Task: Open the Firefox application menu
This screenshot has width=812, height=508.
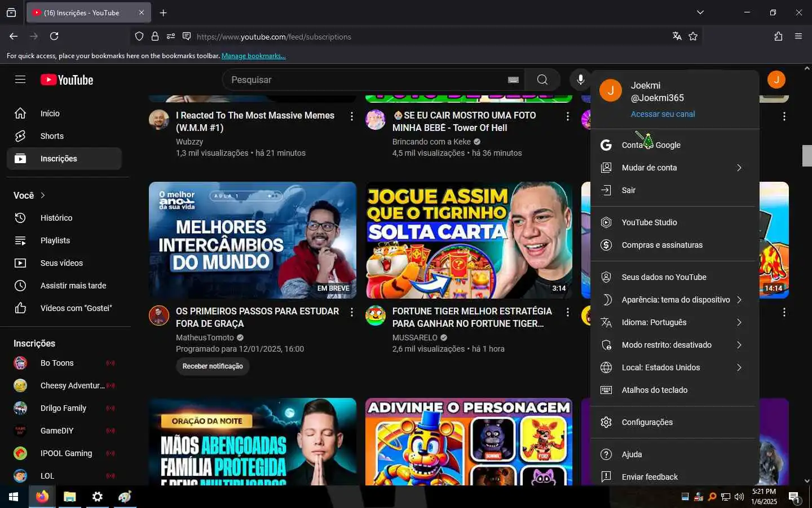Action: pyautogui.click(x=798, y=36)
